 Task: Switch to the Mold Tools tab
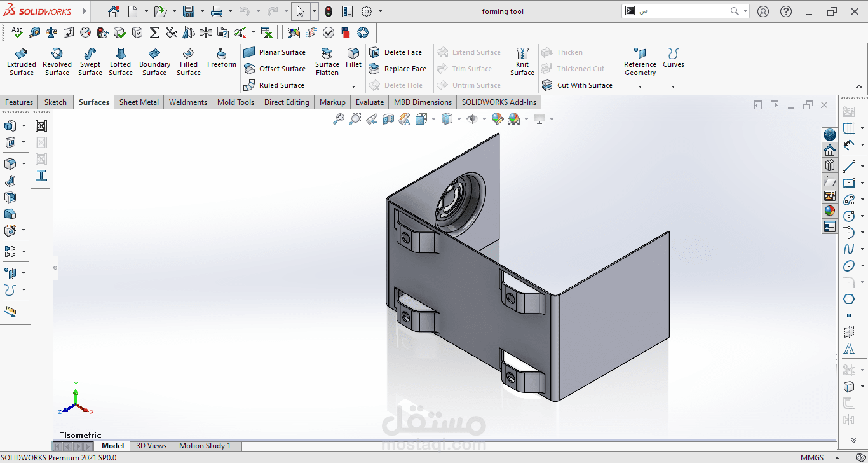tap(236, 102)
